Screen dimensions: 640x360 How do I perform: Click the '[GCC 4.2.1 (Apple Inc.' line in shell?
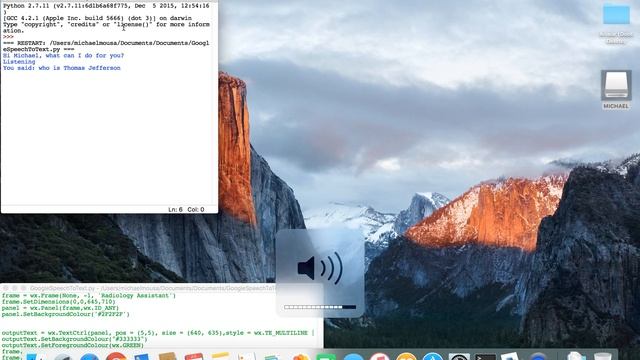point(97,18)
